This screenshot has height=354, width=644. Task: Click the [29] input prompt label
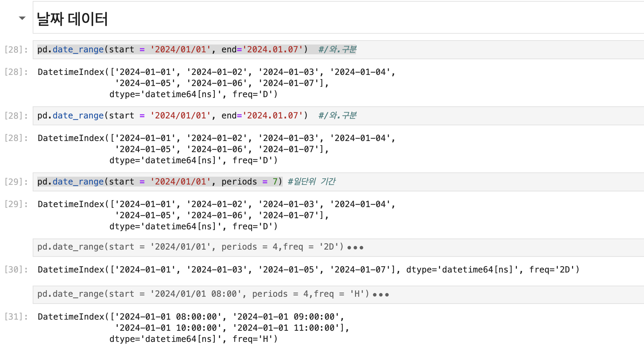coord(16,182)
